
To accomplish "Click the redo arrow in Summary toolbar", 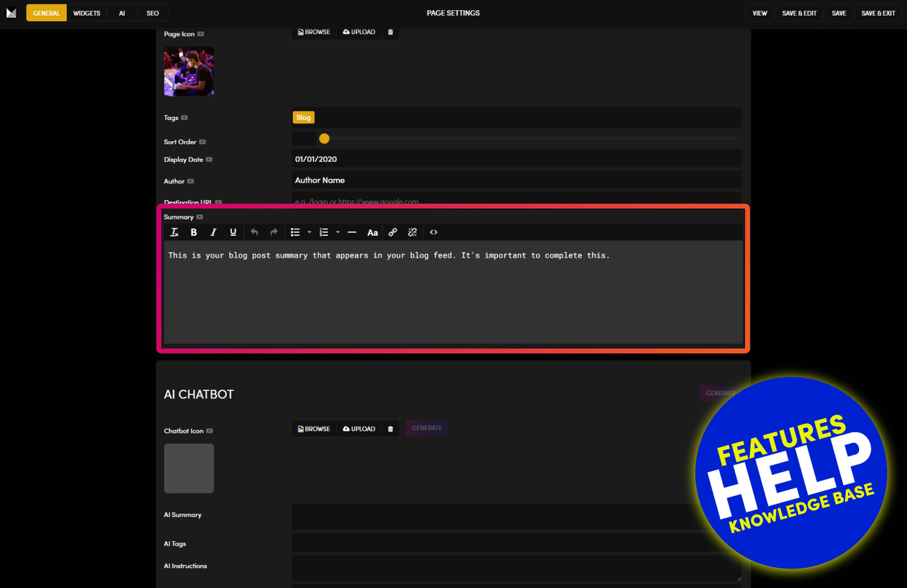I will 274,233.
